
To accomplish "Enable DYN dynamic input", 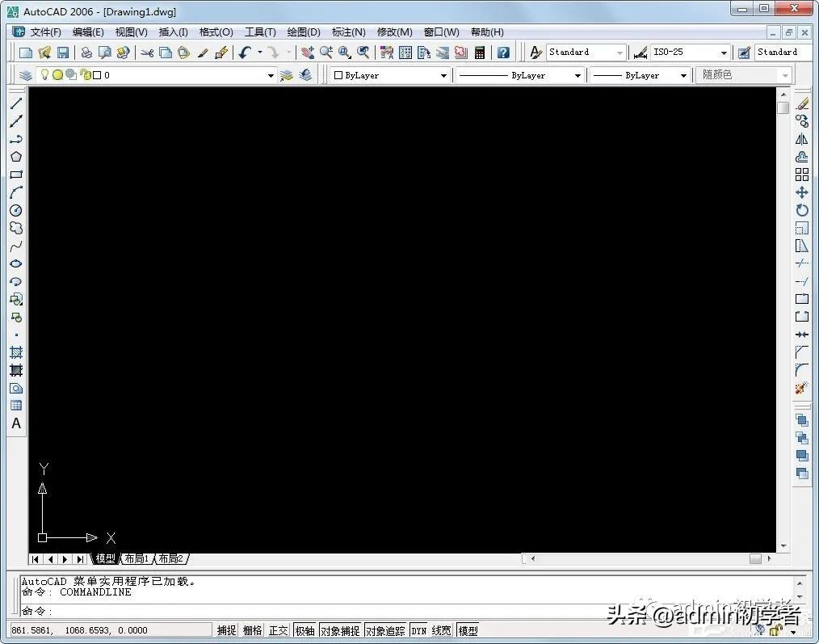I will click(x=419, y=630).
